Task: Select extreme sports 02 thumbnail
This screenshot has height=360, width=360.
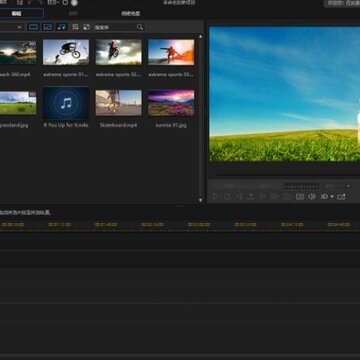Action: (119, 52)
